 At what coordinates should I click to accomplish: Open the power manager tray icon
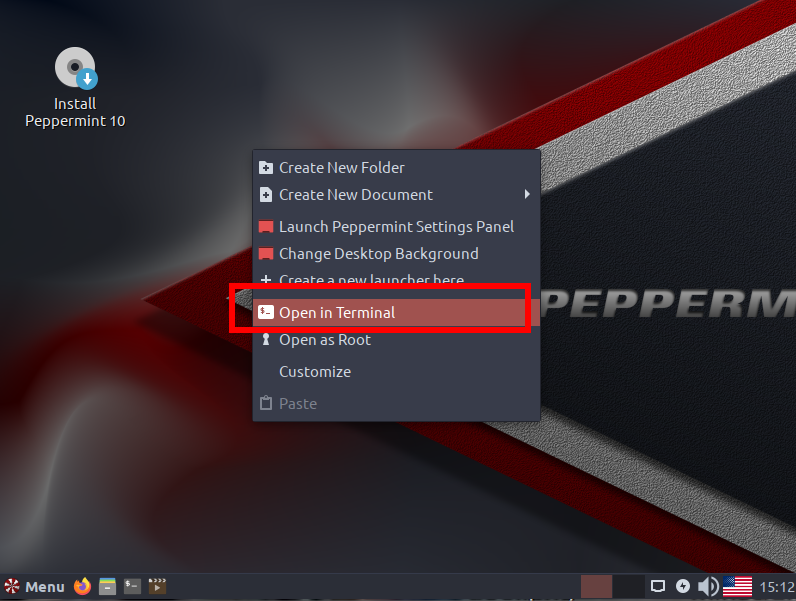tap(683, 586)
